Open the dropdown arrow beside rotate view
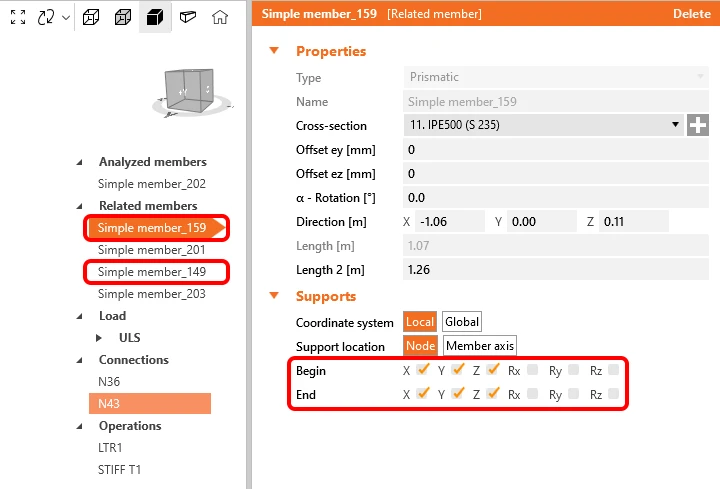Screen dimensions: 720x489 pos(66,17)
